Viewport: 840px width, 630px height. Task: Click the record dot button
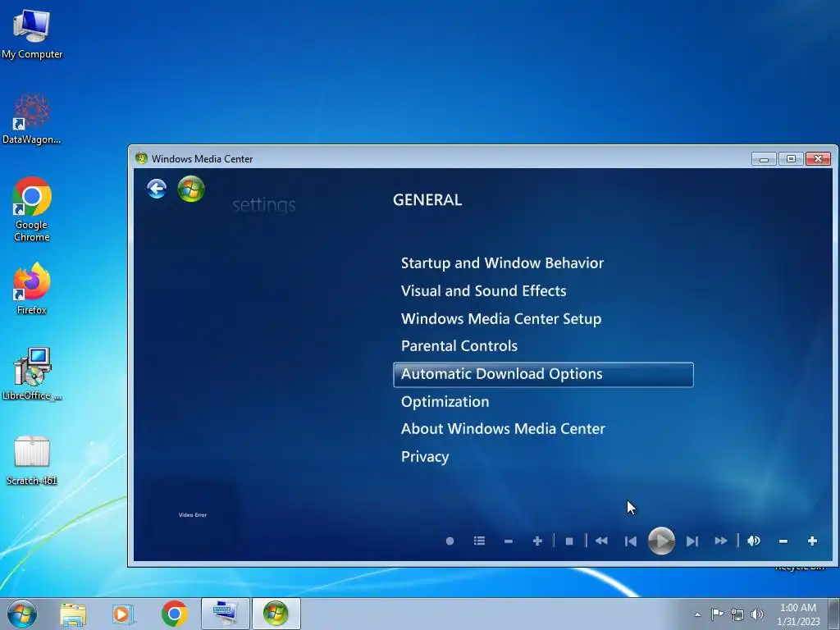click(x=450, y=541)
